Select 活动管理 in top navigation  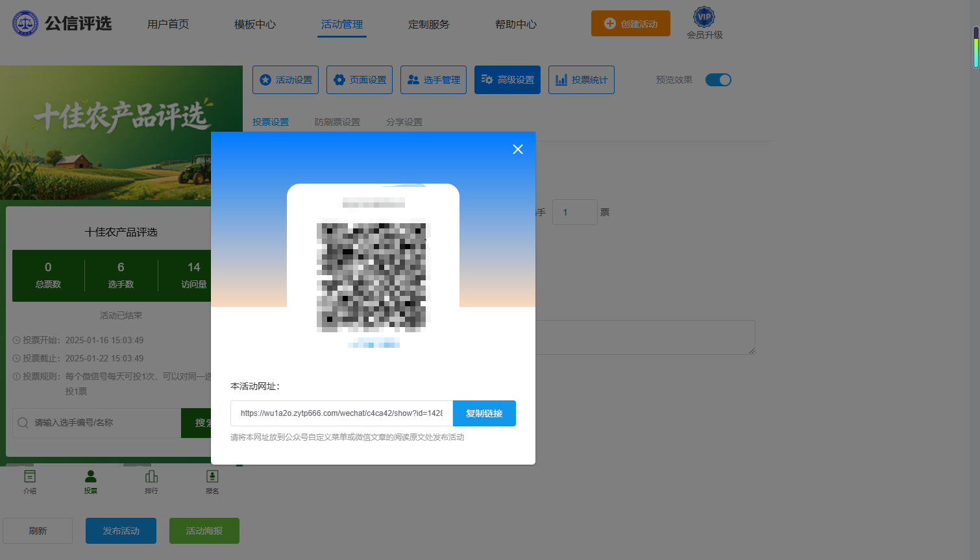point(342,24)
